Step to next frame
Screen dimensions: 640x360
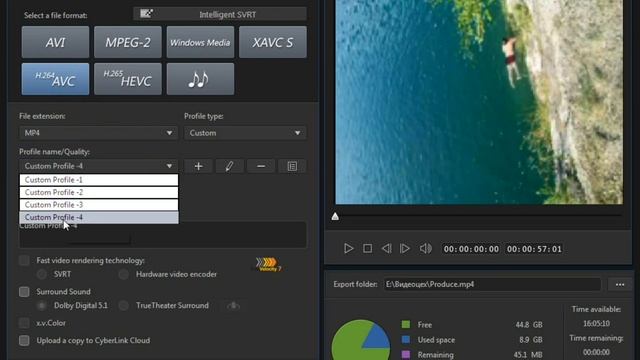[405, 249]
